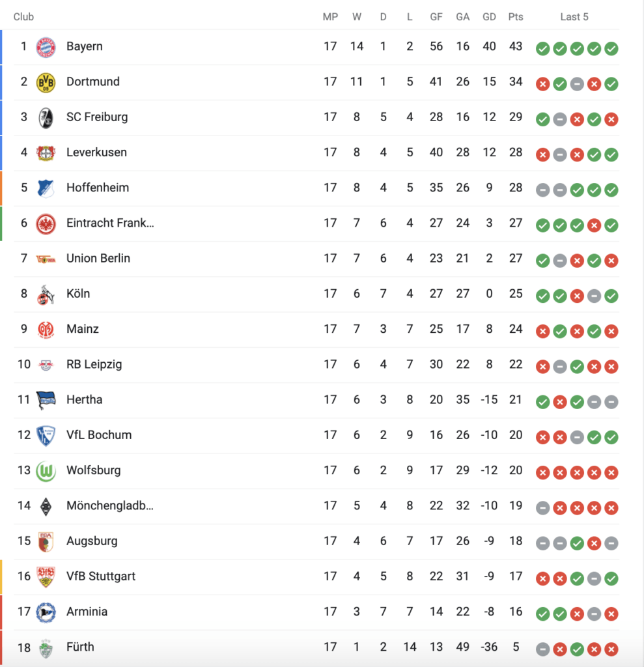Click the RB Leipzig logo
The height and width of the screenshot is (667, 644).
coord(46,365)
